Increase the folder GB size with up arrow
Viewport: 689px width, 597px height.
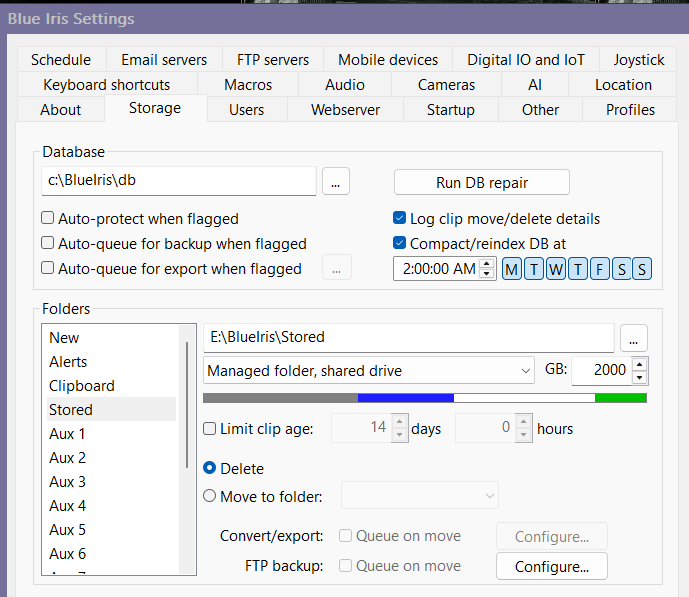click(x=640, y=364)
